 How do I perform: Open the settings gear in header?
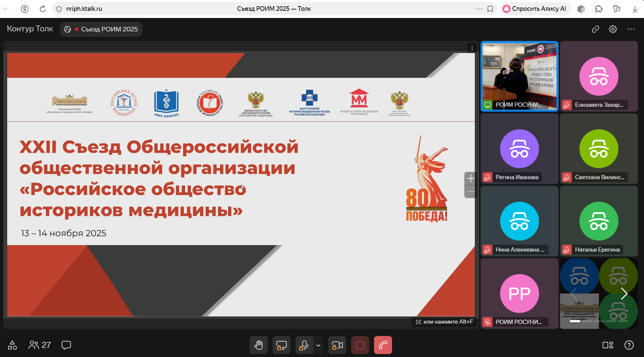[x=613, y=29]
